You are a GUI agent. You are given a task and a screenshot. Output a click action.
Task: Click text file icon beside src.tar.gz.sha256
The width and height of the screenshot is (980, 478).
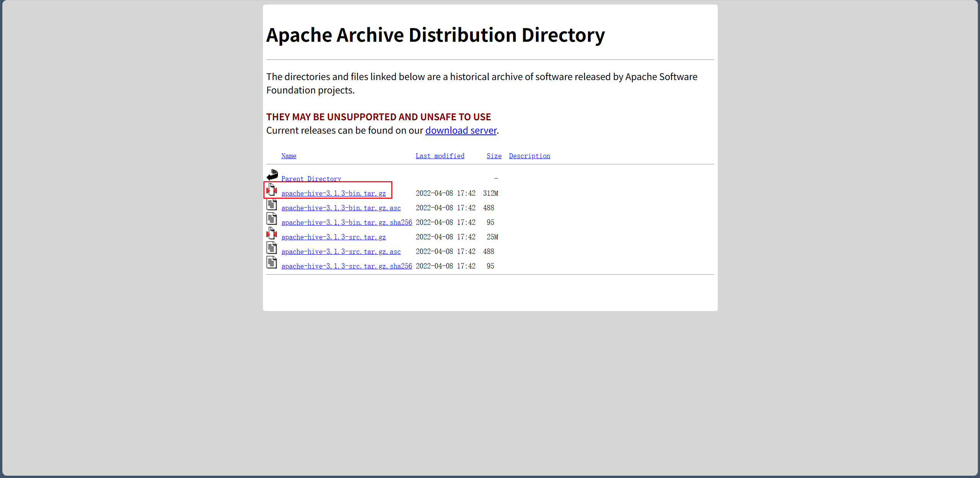[272, 262]
